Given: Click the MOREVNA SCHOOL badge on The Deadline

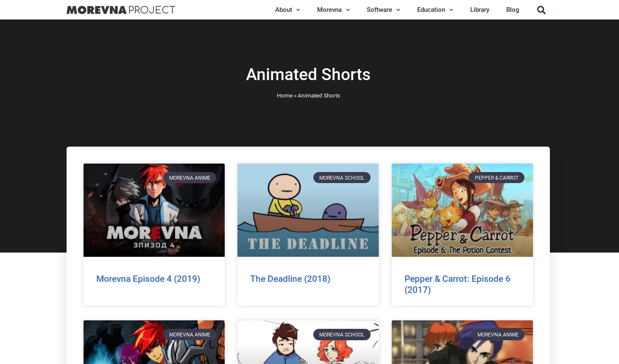Looking at the screenshot, I should click(x=342, y=178).
